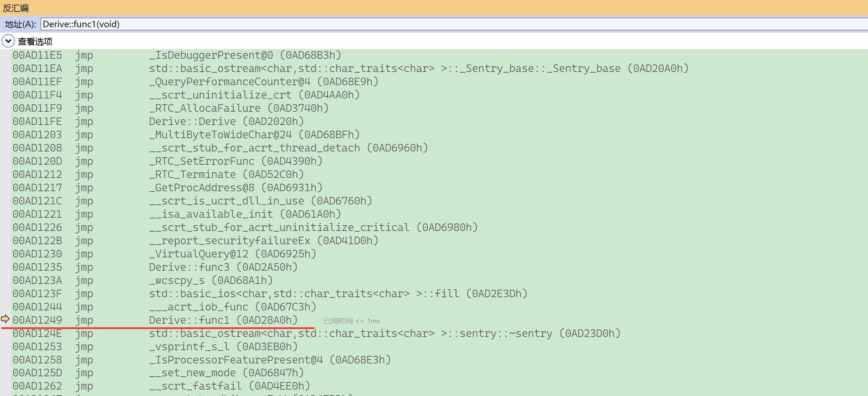Select the _GetProcAddress@8 jmp line
Screen dimensions: 868x396
tap(235, 188)
